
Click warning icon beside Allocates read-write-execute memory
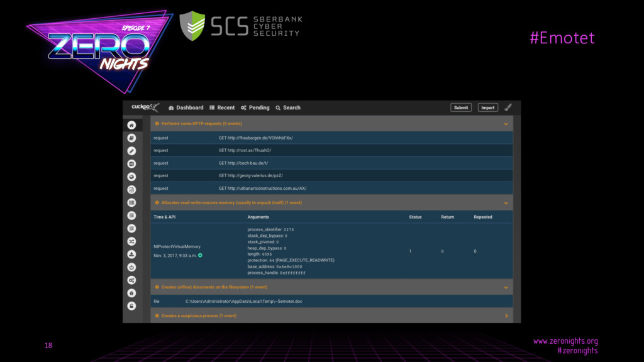(157, 203)
